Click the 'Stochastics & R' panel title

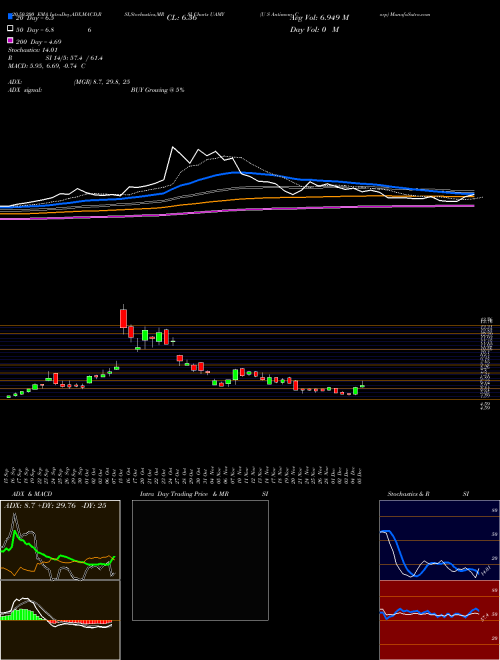[409, 494]
